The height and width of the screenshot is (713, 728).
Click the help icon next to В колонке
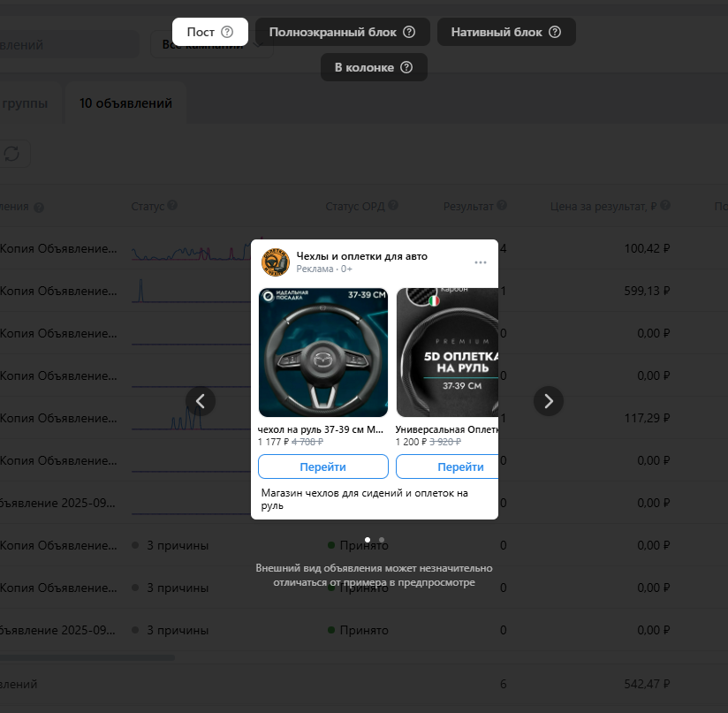[x=406, y=67]
